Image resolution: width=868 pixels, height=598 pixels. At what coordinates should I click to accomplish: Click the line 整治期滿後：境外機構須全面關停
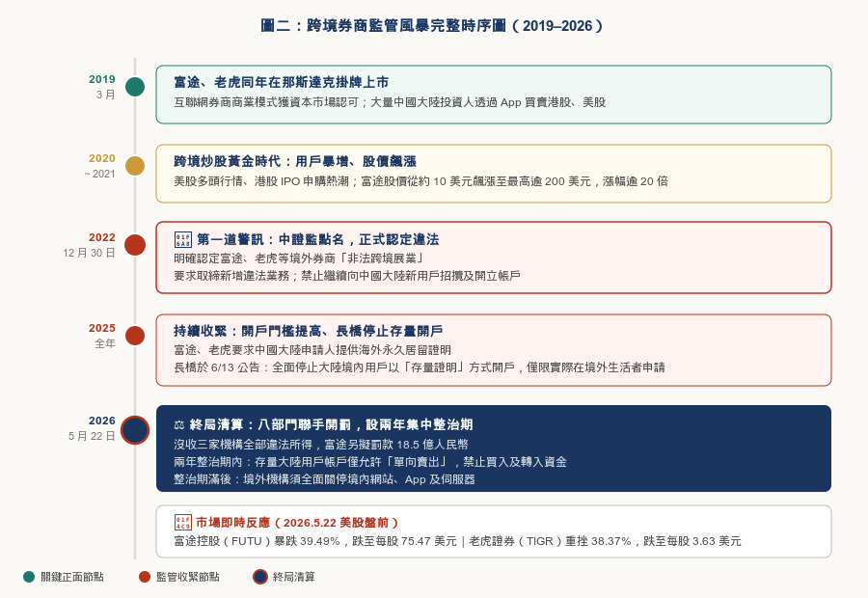click(324, 479)
